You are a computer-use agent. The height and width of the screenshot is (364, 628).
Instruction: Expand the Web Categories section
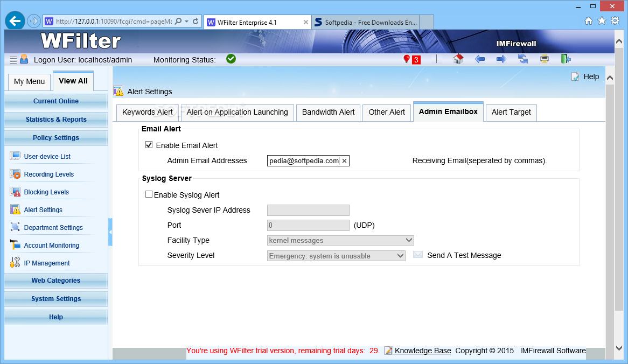click(x=56, y=281)
